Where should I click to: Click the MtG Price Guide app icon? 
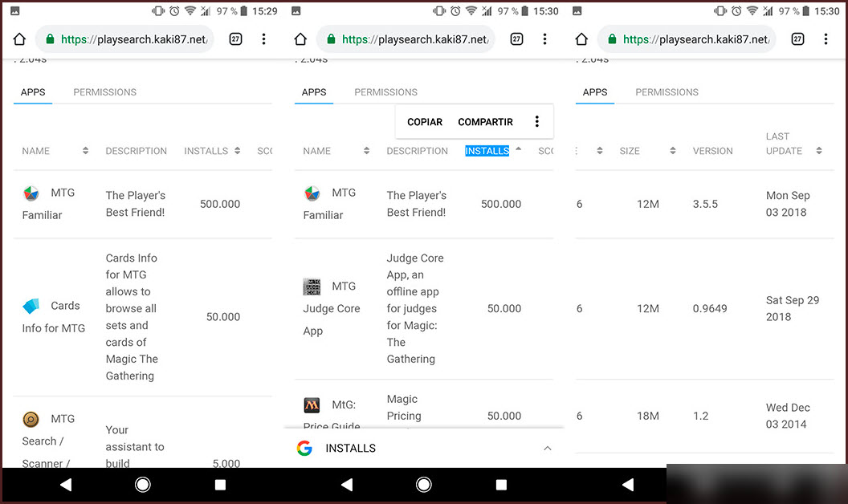click(x=312, y=405)
